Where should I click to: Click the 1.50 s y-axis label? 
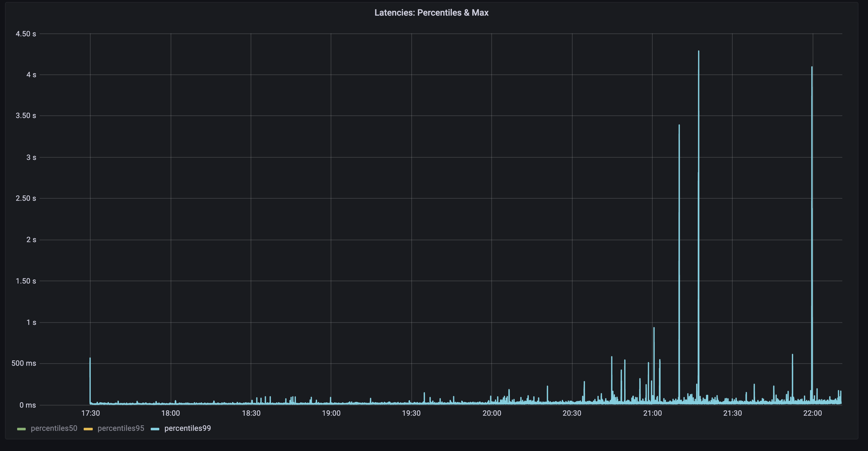pyautogui.click(x=26, y=281)
